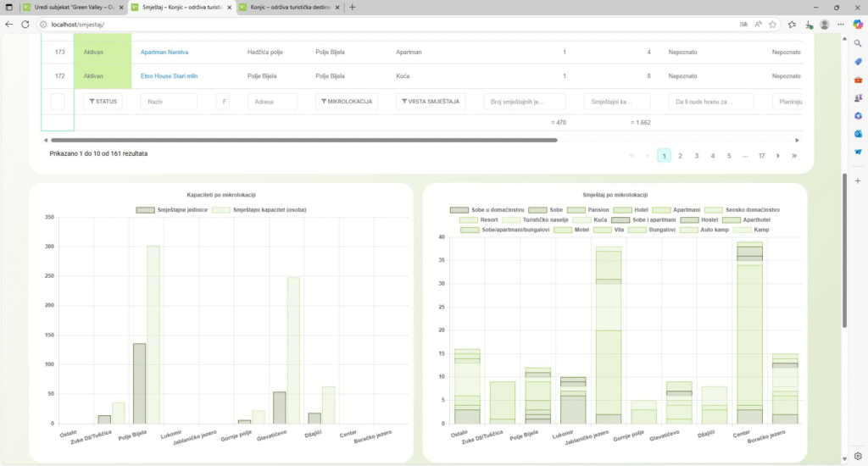This screenshot has width=868, height=466.
Task: Open the MIKROLOKACIJA filter dropdown
Action: [x=346, y=102]
